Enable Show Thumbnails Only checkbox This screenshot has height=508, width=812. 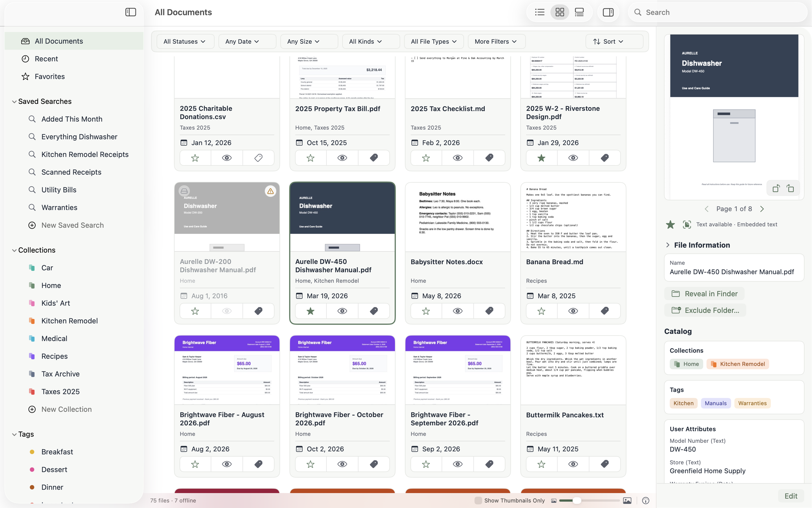[x=478, y=501]
